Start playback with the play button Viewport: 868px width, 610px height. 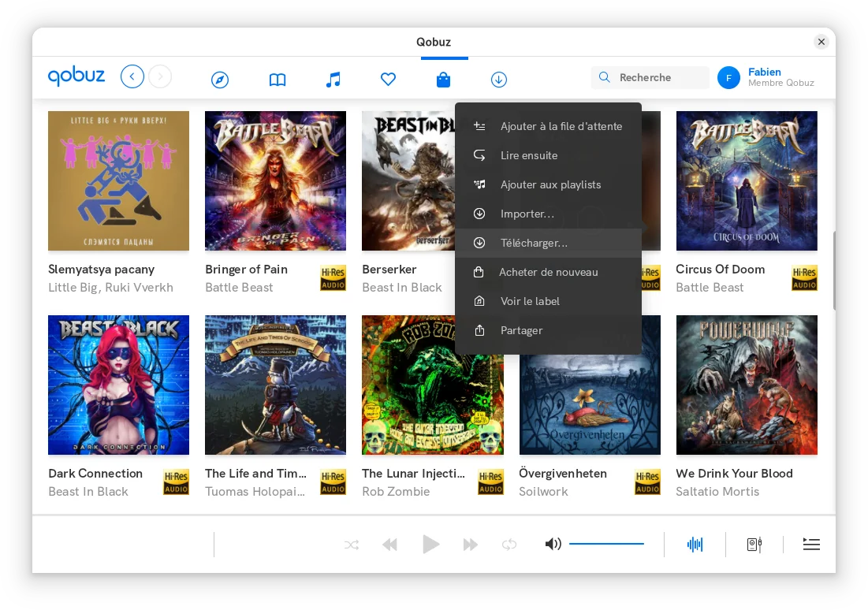click(x=430, y=545)
